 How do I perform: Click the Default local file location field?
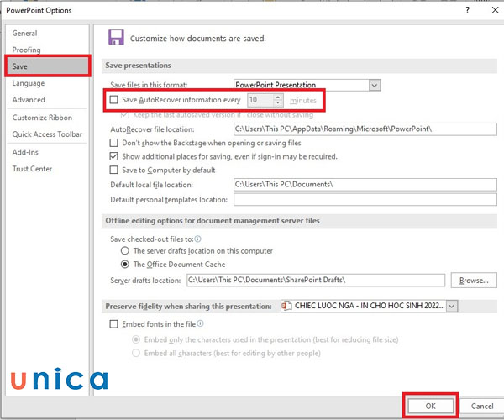pyautogui.click(x=365, y=185)
